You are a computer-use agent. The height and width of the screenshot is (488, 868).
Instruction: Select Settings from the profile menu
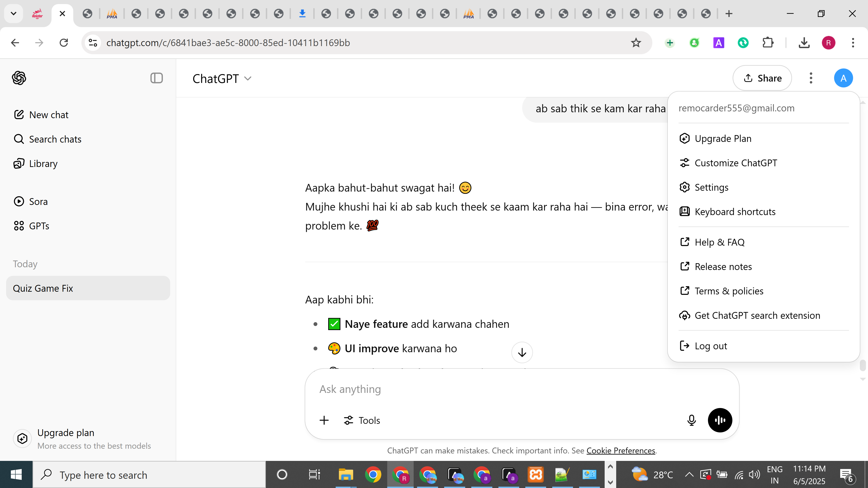pyautogui.click(x=711, y=187)
